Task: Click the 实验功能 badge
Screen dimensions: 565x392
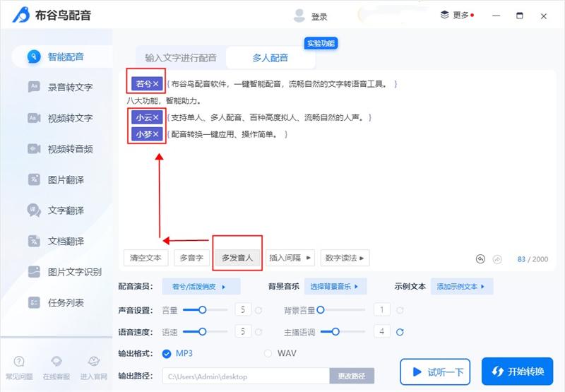Action: pyautogui.click(x=321, y=44)
